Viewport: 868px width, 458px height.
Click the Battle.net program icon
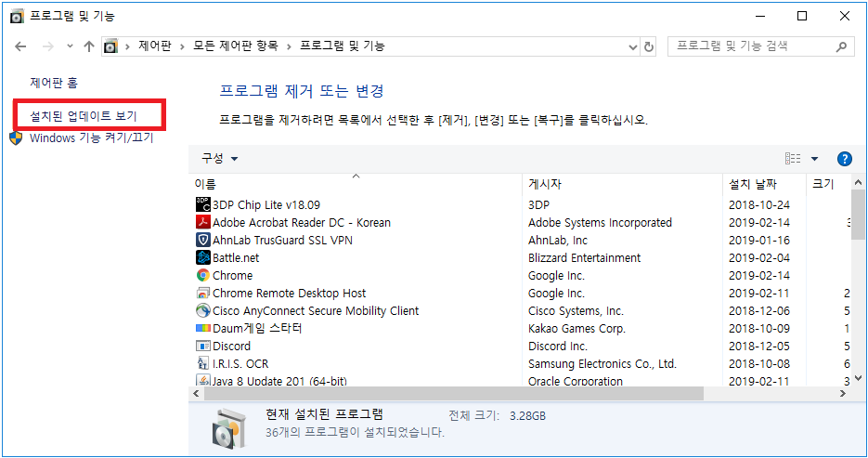[203, 257]
